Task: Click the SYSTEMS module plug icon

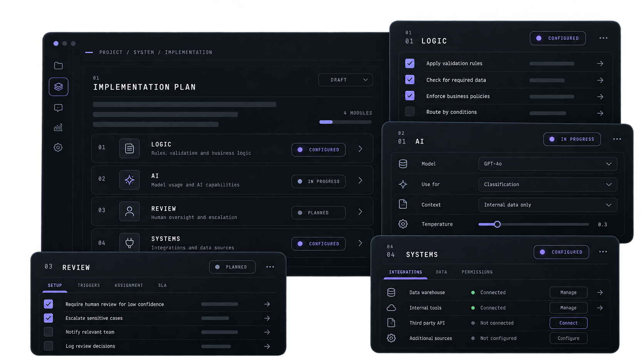Action: click(x=129, y=243)
